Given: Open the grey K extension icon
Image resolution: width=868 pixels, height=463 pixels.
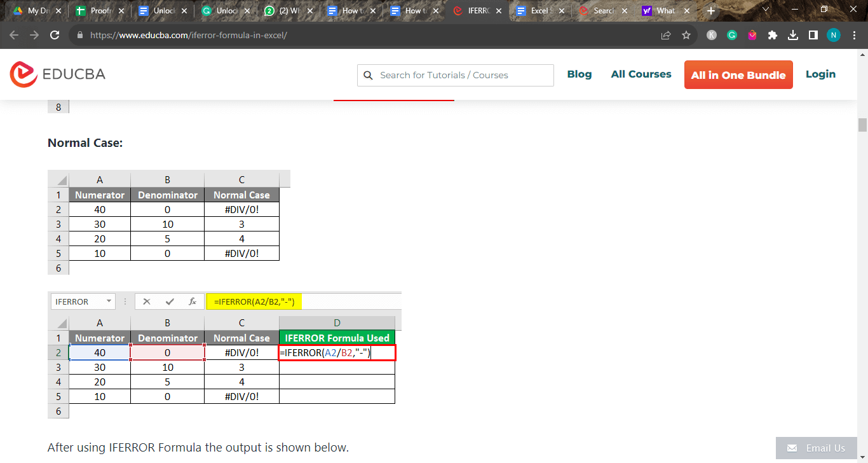Looking at the screenshot, I should point(712,35).
